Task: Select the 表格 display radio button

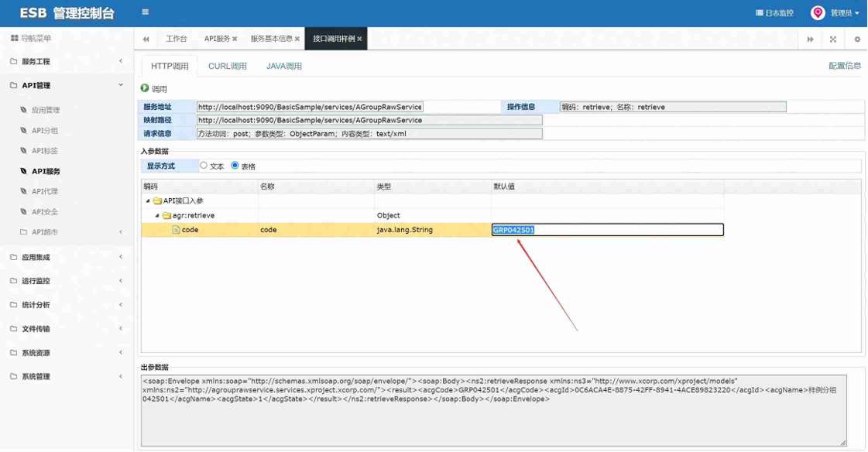Action: pyautogui.click(x=235, y=165)
